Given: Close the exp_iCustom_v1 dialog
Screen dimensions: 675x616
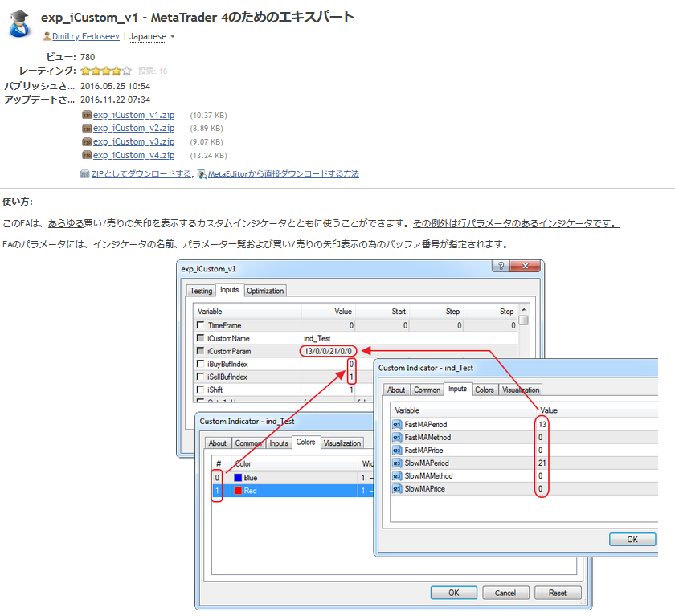Looking at the screenshot, I should [x=526, y=266].
